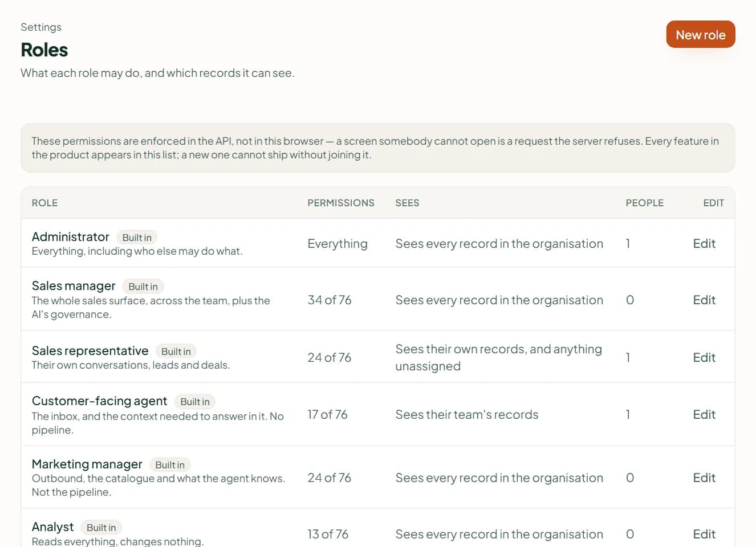This screenshot has width=756, height=547.
Task: Click the Sales manager description text
Action: click(x=151, y=307)
